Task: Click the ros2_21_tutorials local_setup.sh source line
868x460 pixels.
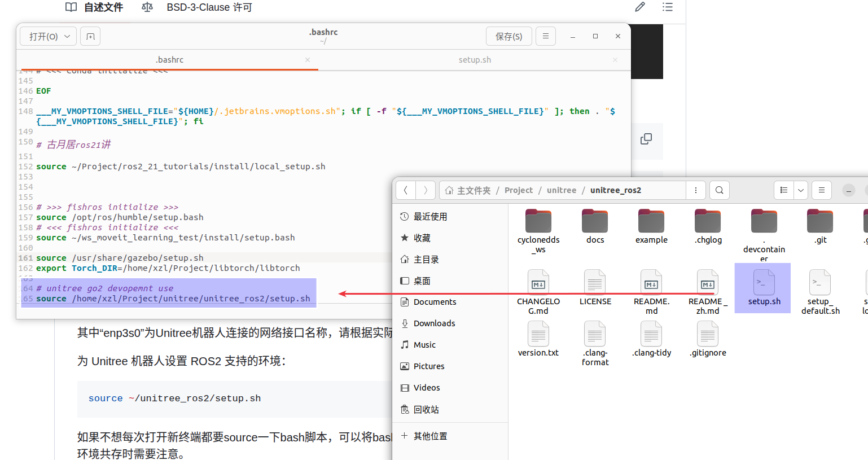Action: point(181,167)
